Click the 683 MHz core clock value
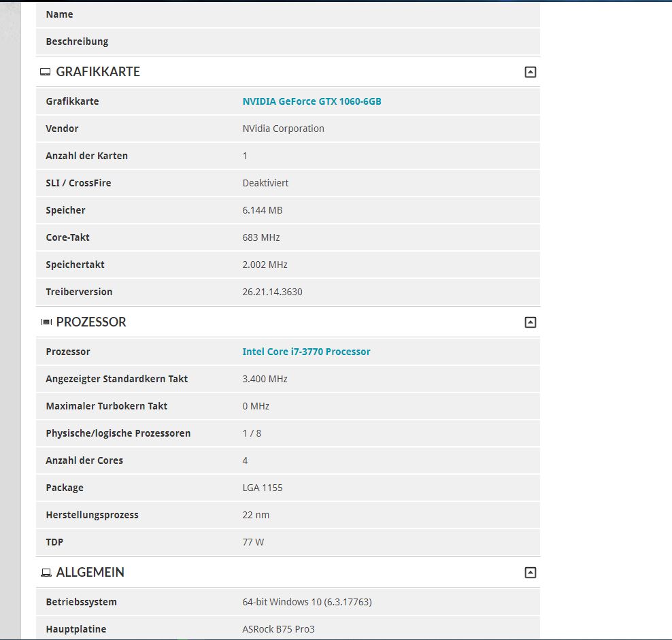 (261, 237)
